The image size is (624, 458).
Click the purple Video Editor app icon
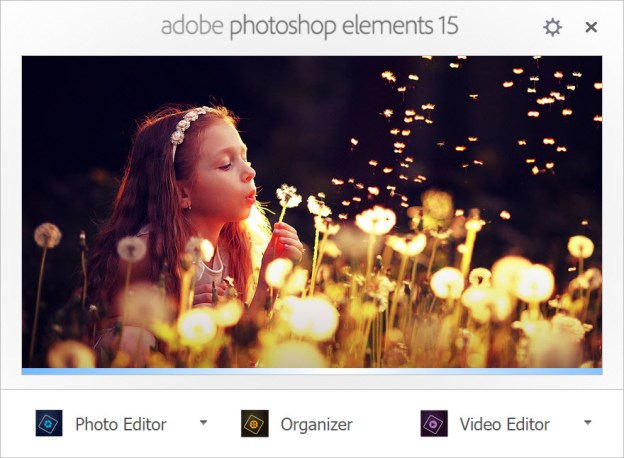434,424
